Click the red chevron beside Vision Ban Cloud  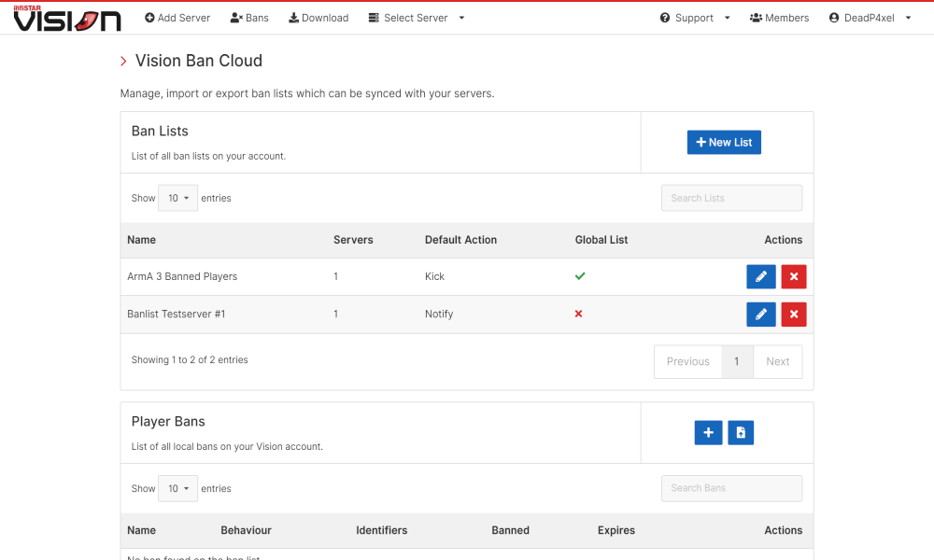(123, 61)
